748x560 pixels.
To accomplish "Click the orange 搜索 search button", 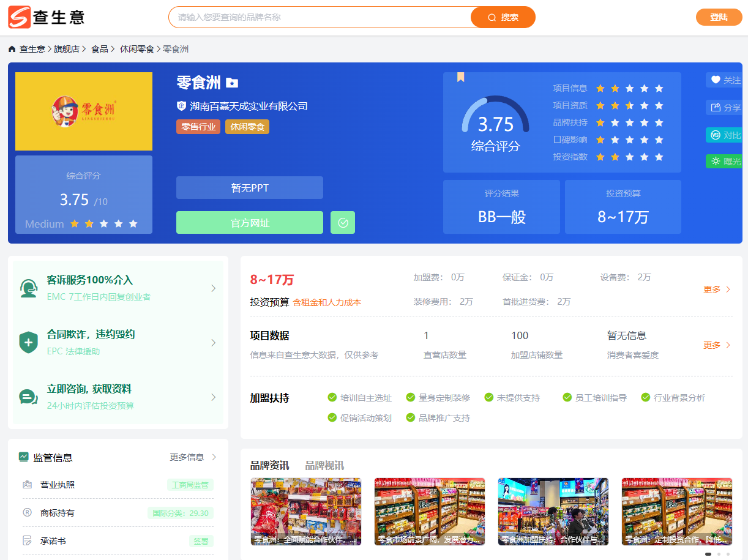I will click(x=503, y=17).
